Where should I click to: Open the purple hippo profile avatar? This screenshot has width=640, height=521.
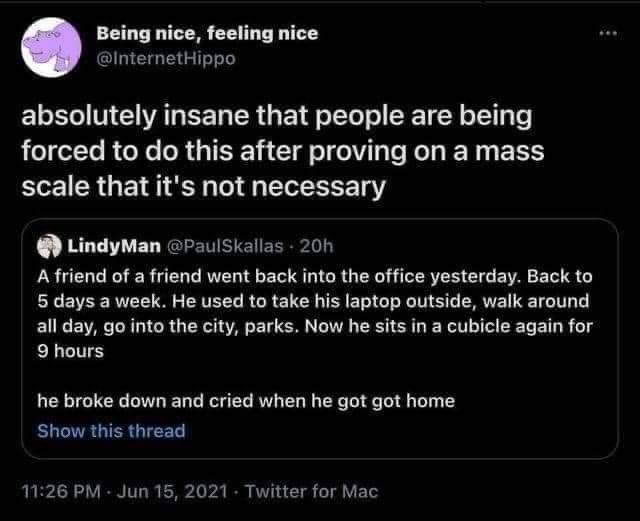(47, 48)
